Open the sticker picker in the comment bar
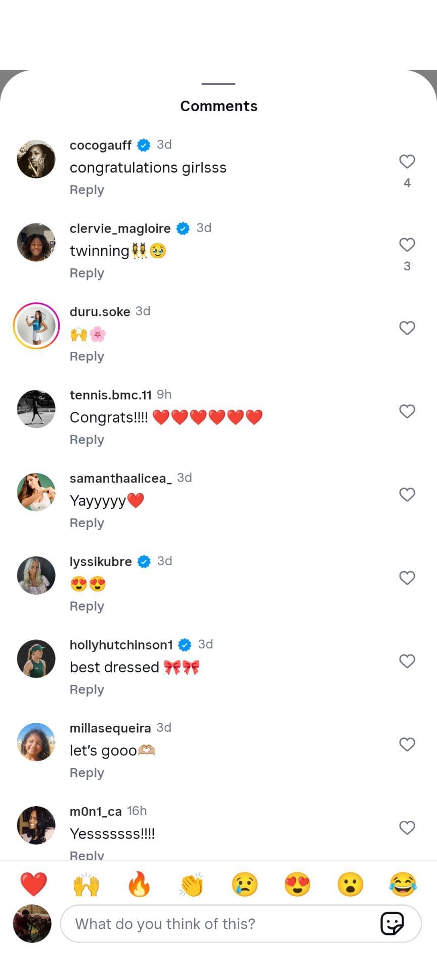The height and width of the screenshot is (980, 437). point(392,923)
